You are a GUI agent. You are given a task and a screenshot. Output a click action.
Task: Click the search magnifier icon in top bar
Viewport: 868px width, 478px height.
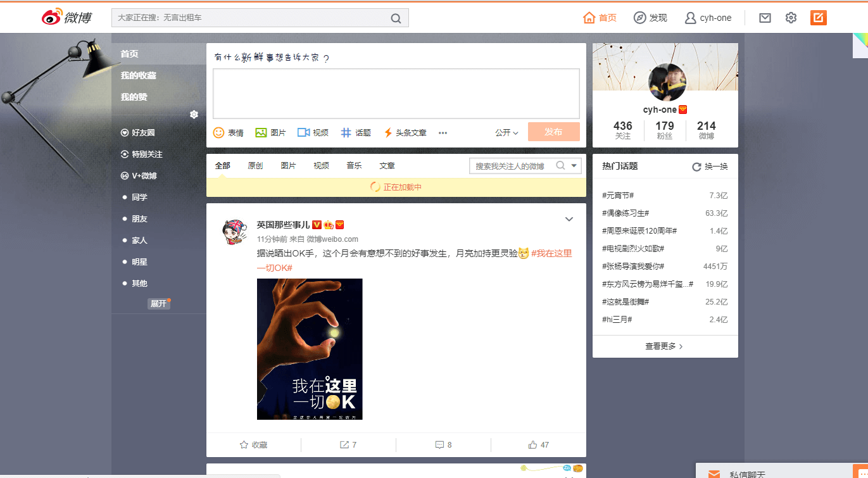396,18
